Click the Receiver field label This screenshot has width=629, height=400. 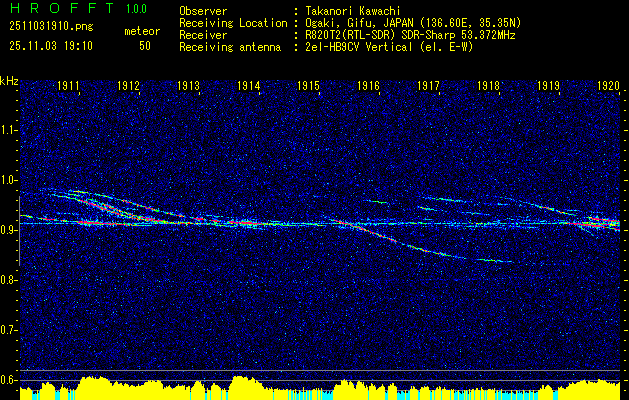click(203, 35)
